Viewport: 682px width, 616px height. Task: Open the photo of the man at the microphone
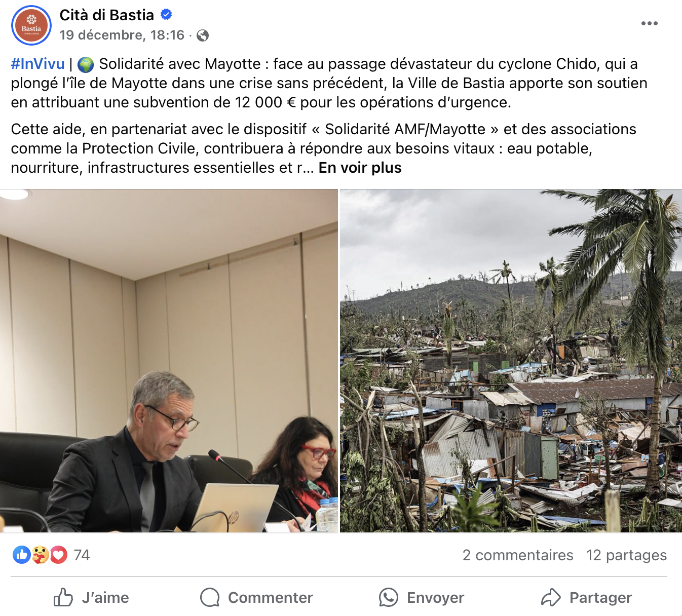169,361
